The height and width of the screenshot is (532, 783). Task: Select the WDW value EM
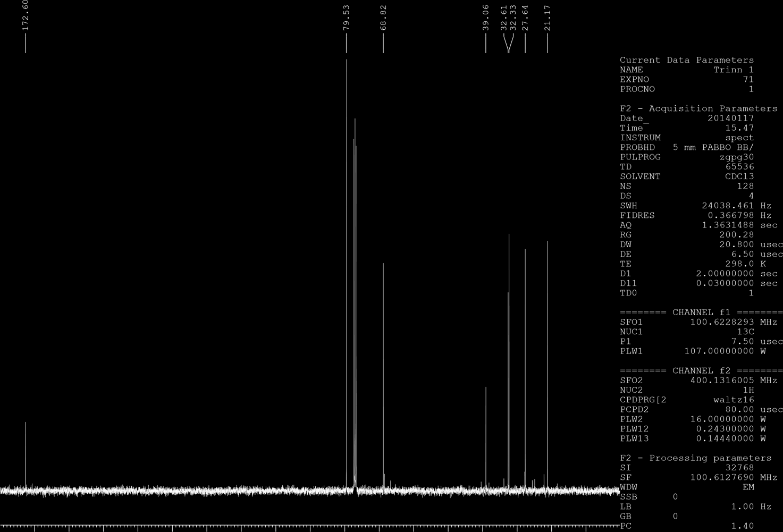click(x=748, y=487)
